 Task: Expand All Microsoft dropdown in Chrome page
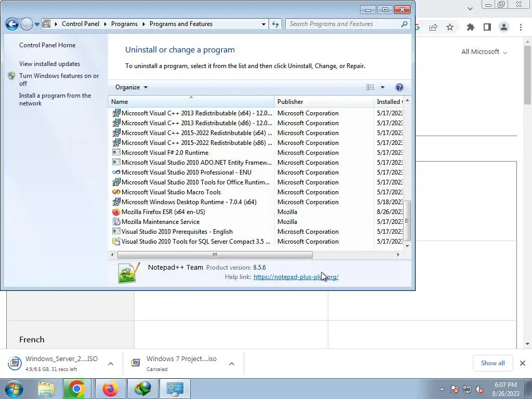click(484, 52)
